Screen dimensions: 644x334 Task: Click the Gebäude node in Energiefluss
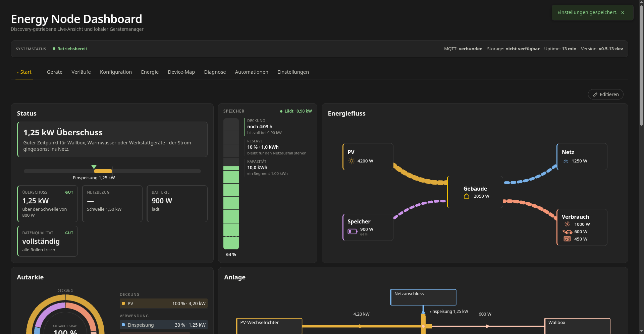click(475, 192)
